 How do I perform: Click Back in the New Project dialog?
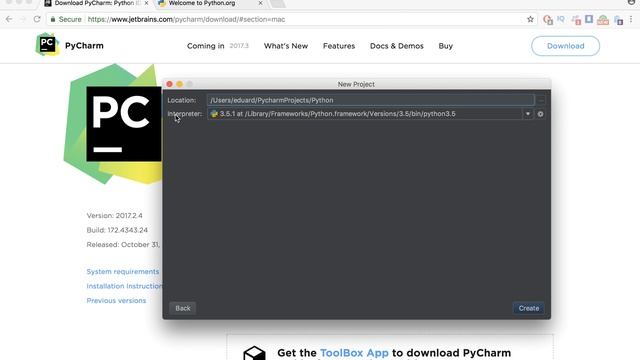(x=183, y=308)
